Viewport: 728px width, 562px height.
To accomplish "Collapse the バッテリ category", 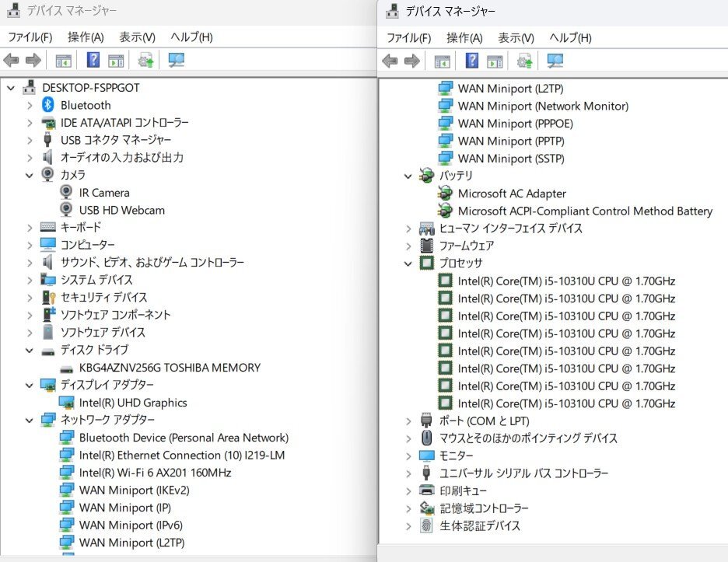I will 408,176.
